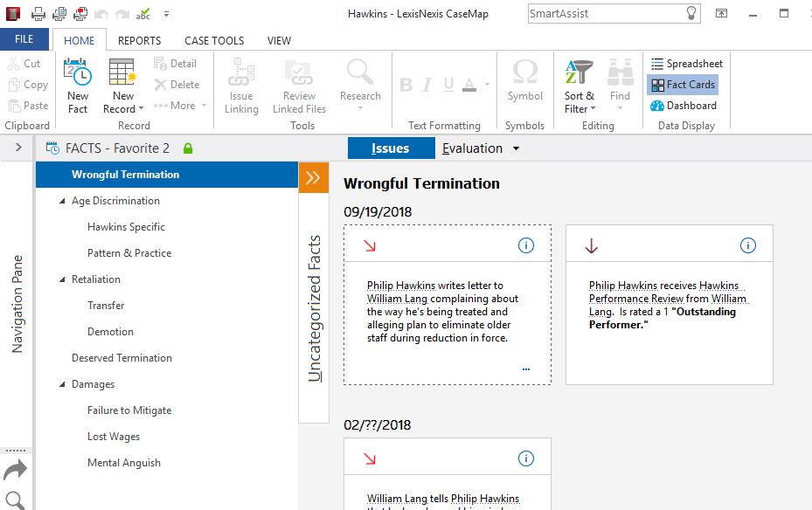Select the Hawkins Specific issue
Screen dimensions: 812x510
(127, 227)
